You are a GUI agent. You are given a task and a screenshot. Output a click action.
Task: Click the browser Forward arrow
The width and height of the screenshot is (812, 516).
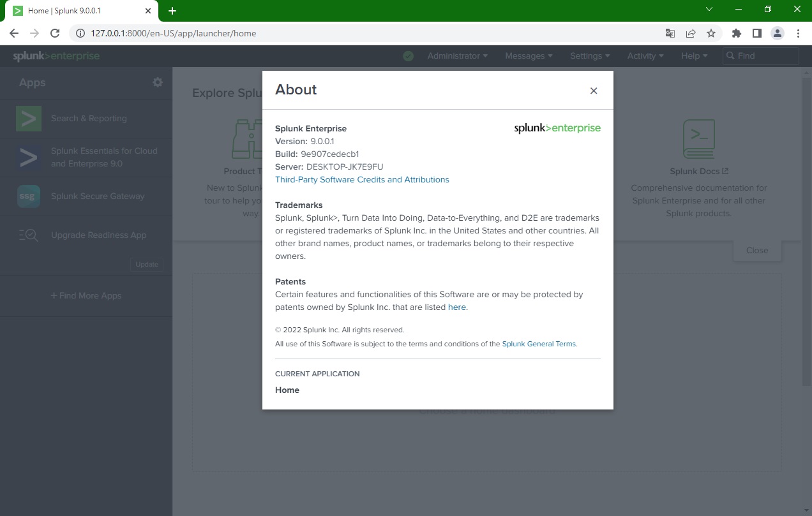tap(34, 33)
